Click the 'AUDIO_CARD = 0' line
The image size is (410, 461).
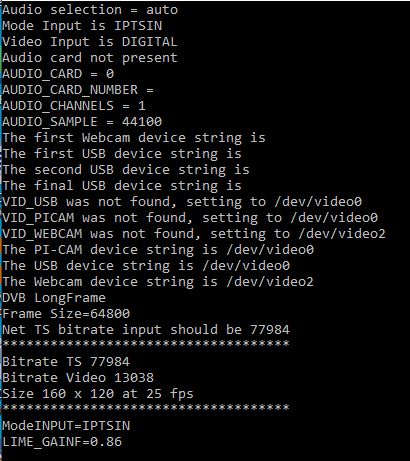coord(58,74)
